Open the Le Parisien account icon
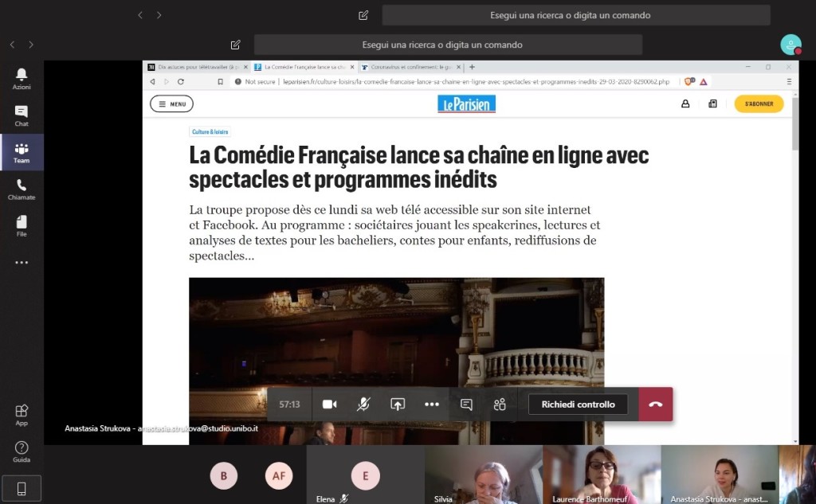Screen dimensions: 816x504 click(685, 104)
